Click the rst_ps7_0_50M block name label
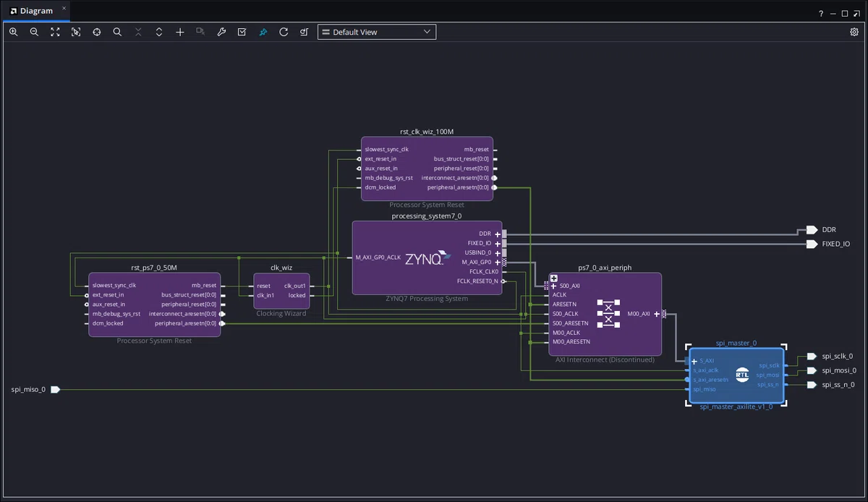Image resolution: width=868 pixels, height=502 pixels. tap(154, 268)
